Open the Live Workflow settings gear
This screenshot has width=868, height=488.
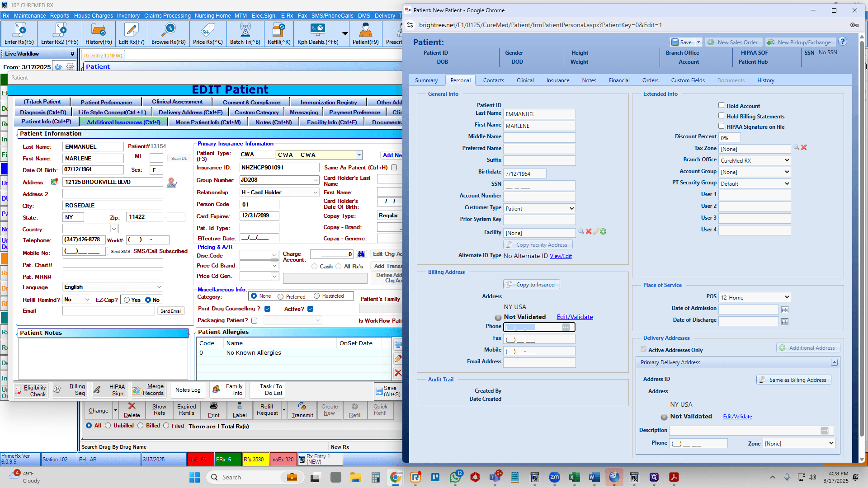point(70,67)
